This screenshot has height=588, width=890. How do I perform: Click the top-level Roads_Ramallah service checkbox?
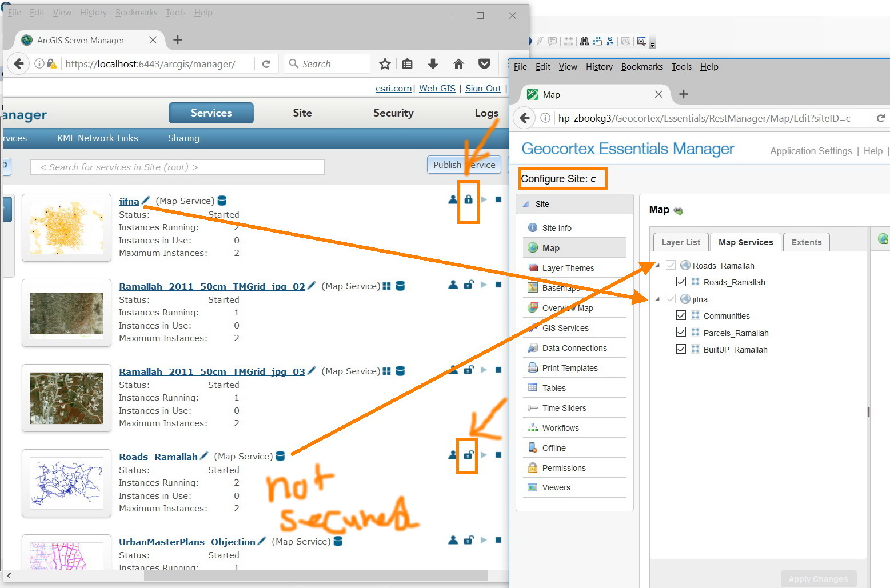(x=671, y=265)
